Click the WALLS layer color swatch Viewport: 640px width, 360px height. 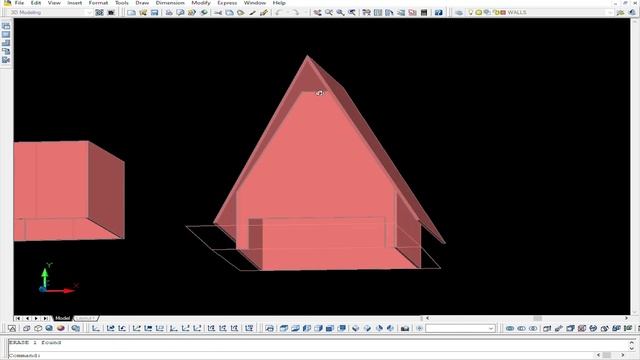pos(503,13)
